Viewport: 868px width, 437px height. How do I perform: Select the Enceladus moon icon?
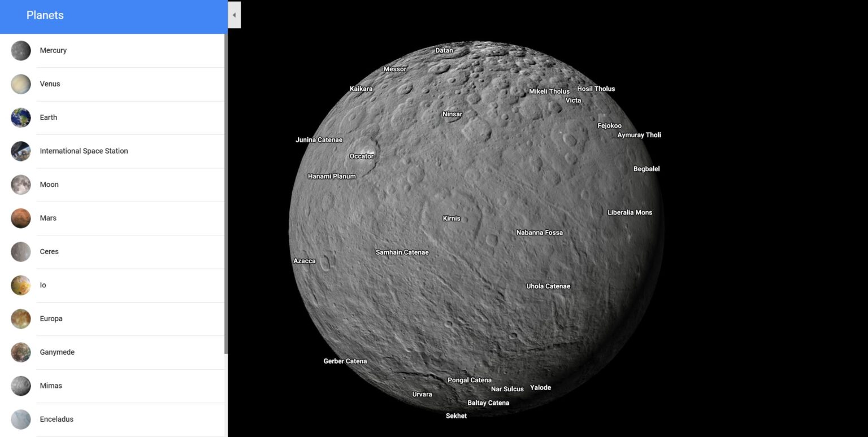pyautogui.click(x=20, y=419)
